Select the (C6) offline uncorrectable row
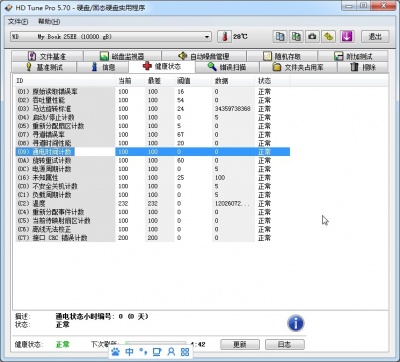This screenshot has width=400, height=362. coord(153,229)
